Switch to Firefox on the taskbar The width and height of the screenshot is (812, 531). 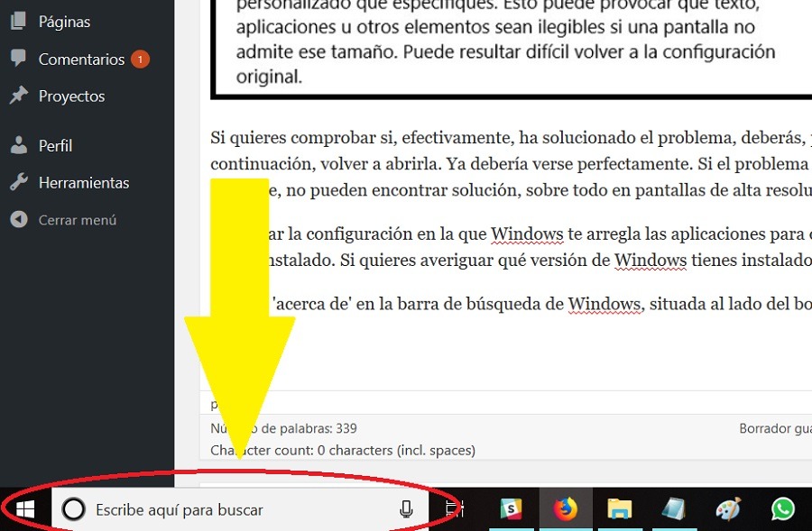(x=566, y=509)
